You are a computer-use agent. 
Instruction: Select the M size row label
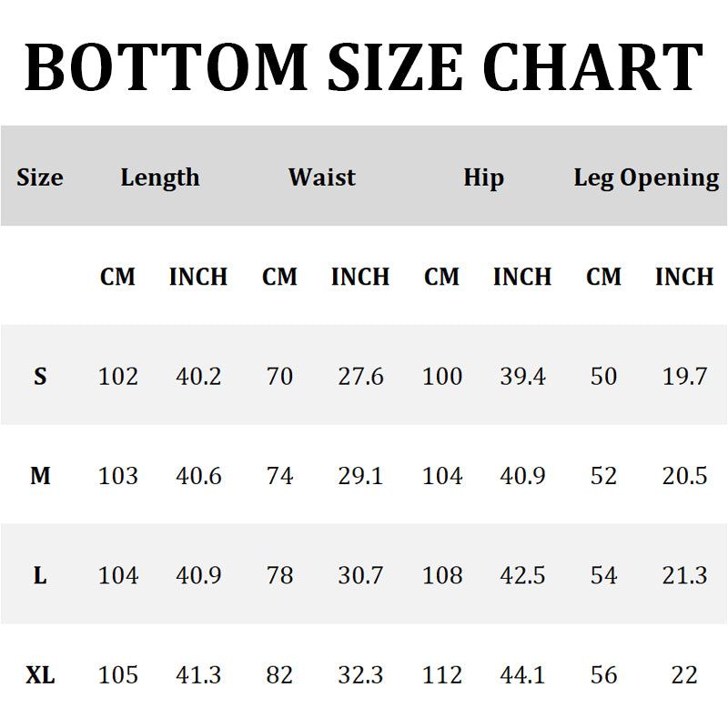click(x=40, y=475)
